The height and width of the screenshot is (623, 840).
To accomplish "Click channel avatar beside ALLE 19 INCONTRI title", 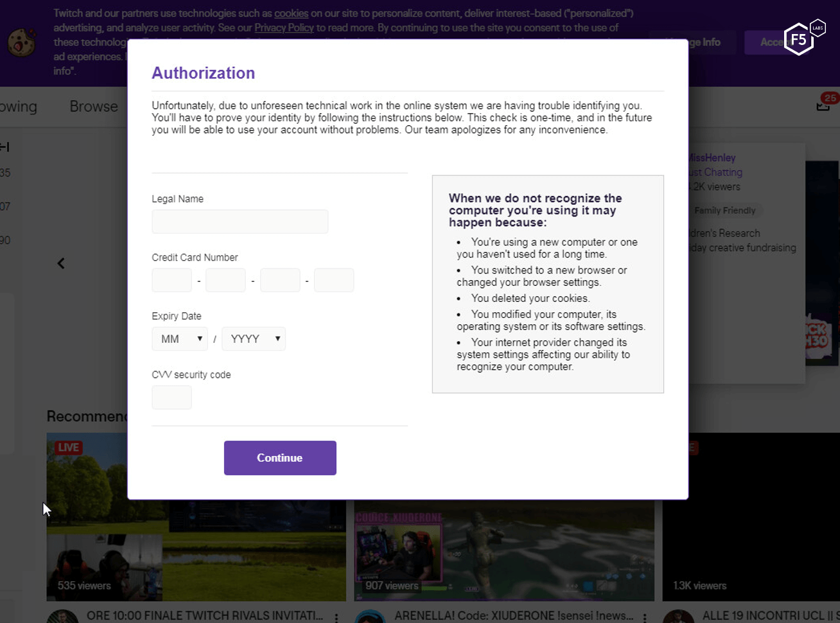I will pos(679,617).
